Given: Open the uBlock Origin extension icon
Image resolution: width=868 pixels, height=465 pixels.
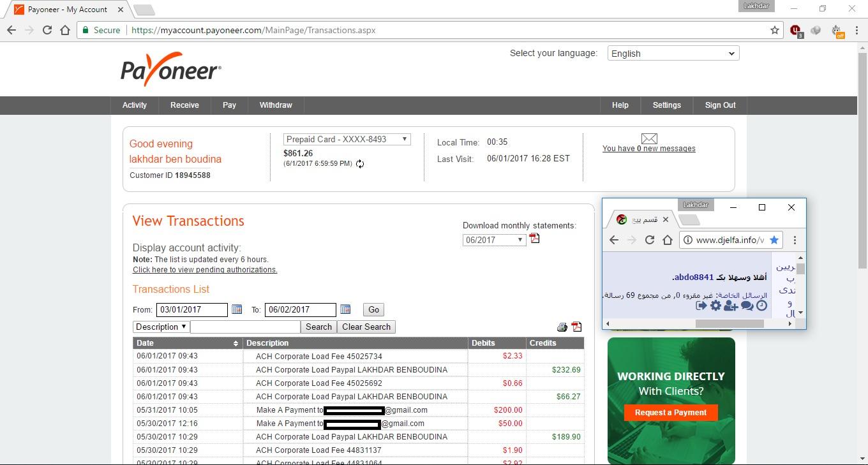Looking at the screenshot, I should click(796, 30).
